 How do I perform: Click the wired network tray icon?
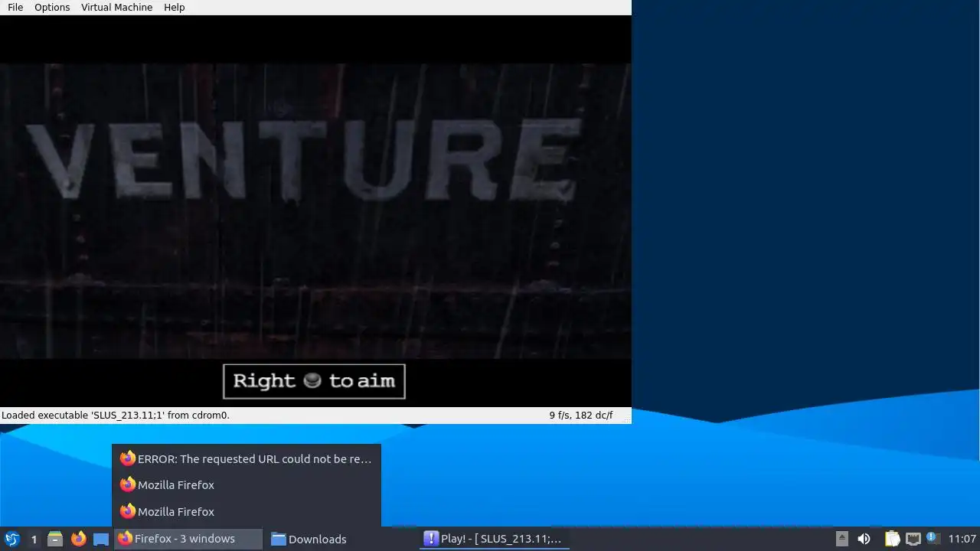click(x=913, y=539)
